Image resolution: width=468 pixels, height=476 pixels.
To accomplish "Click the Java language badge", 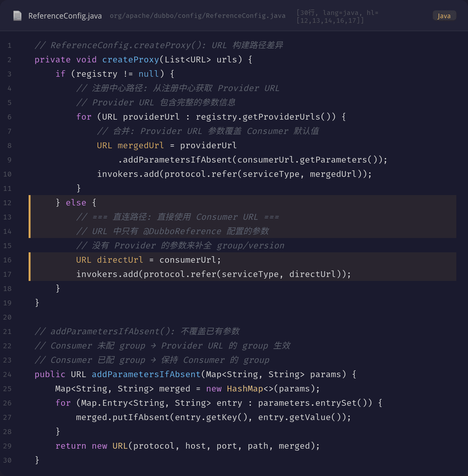I will tap(444, 16).
